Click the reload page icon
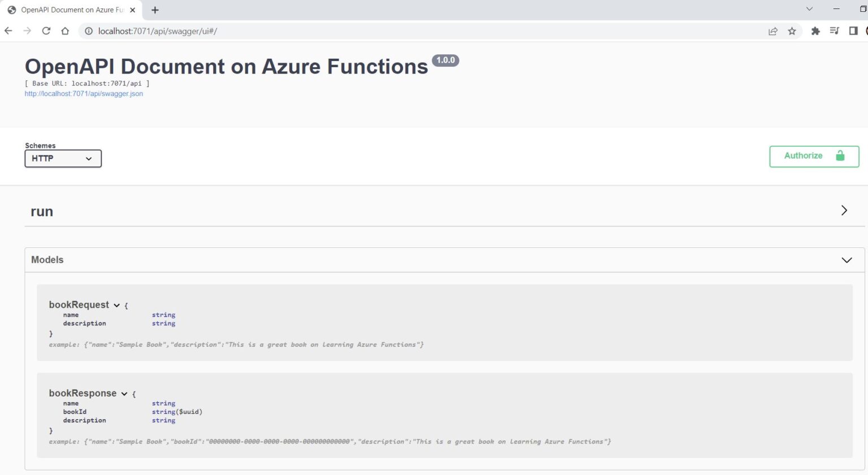868x475 pixels. coord(46,31)
